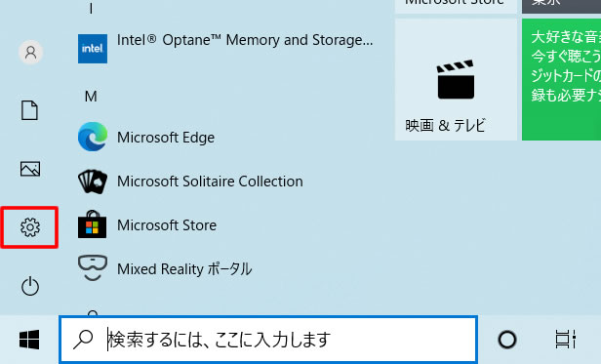This screenshot has width=601, height=364.
Task: Select the magnifier icon in search box
Action: (83, 340)
